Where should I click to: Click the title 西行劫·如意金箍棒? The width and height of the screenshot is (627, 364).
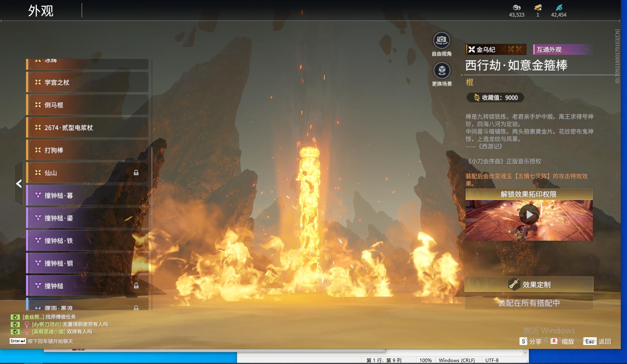point(516,65)
